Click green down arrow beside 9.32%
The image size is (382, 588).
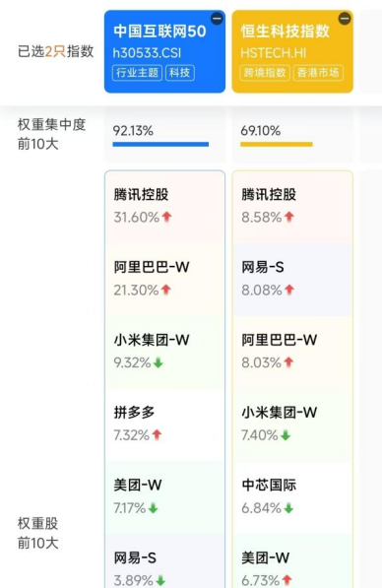coord(159,362)
